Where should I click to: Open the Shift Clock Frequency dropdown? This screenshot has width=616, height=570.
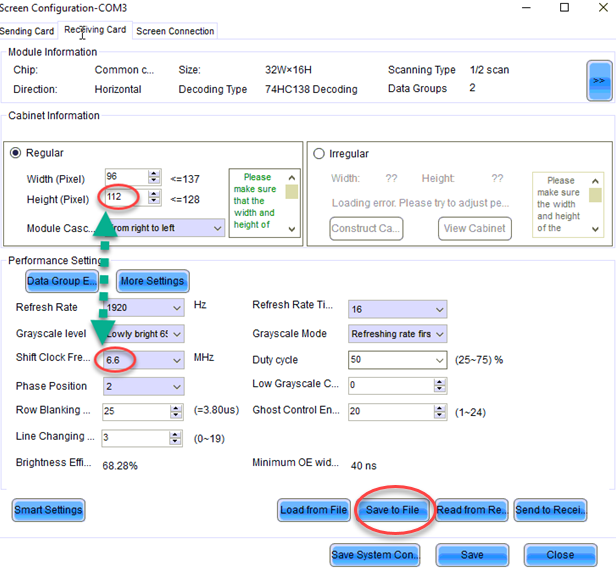point(143,360)
